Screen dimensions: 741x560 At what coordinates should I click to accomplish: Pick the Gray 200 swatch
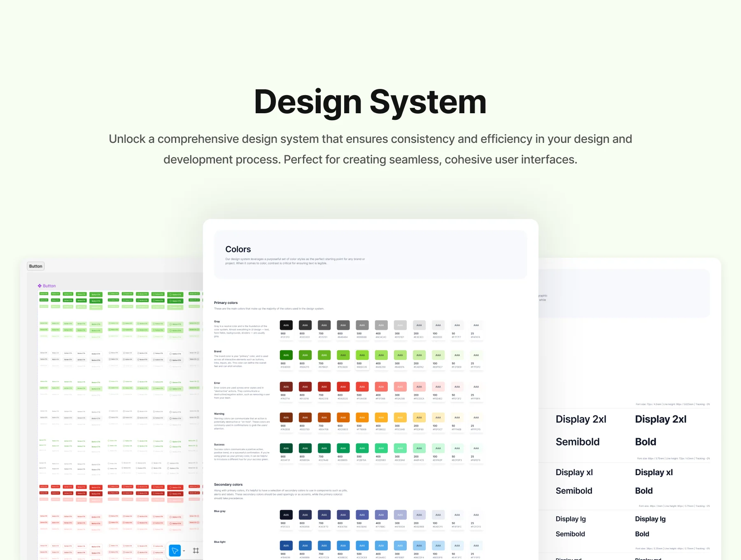coord(419,325)
